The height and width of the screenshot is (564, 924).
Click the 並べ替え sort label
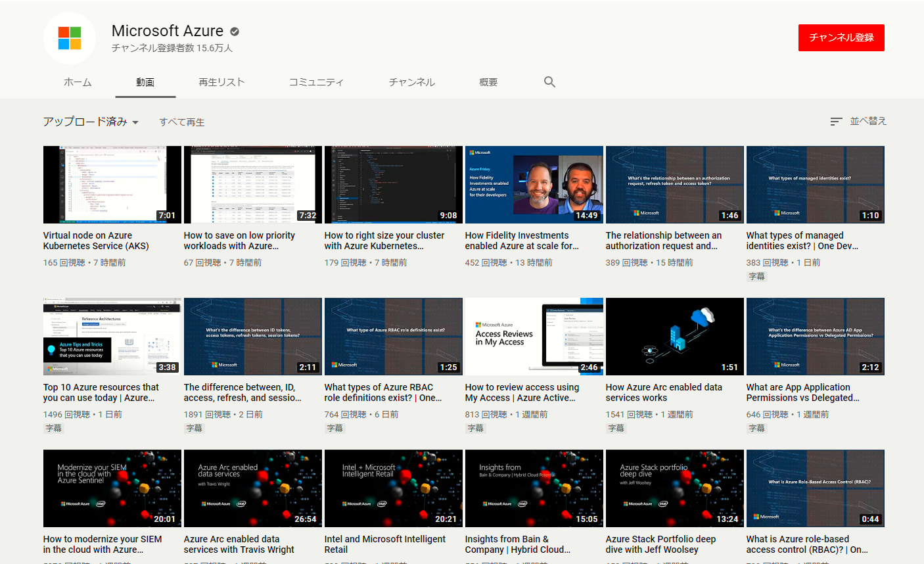coord(868,121)
